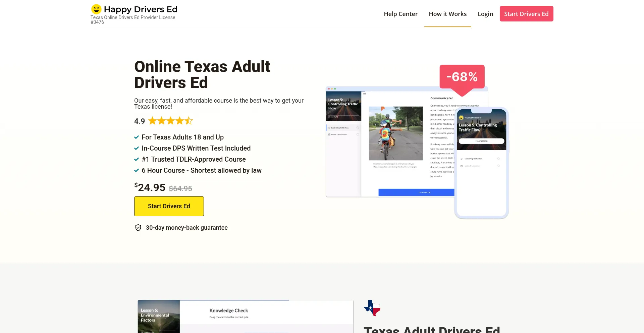Click the checkmark beside TDLR-Approved Course
Screen dimensions: 644x333
pyautogui.click(x=137, y=159)
